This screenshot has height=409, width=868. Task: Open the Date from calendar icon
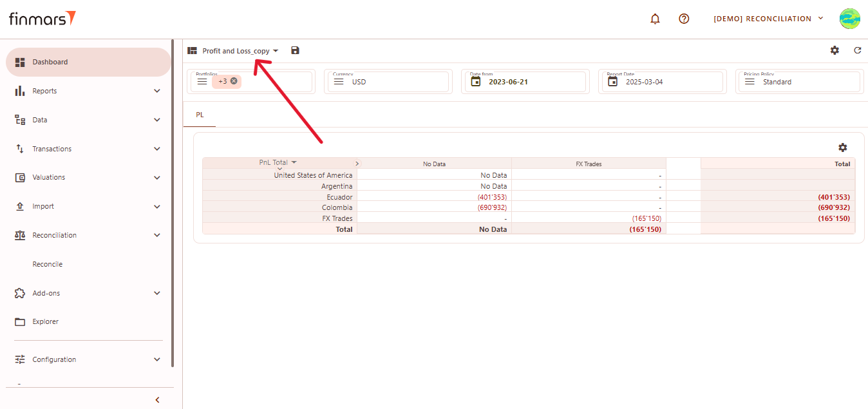click(476, 82)
